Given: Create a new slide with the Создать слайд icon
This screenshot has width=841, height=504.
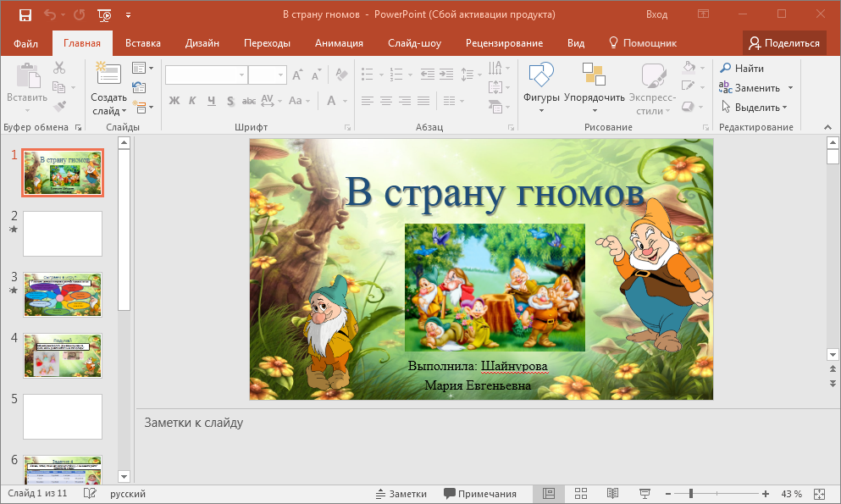Looking at the screenshot, I should point(108,75).
